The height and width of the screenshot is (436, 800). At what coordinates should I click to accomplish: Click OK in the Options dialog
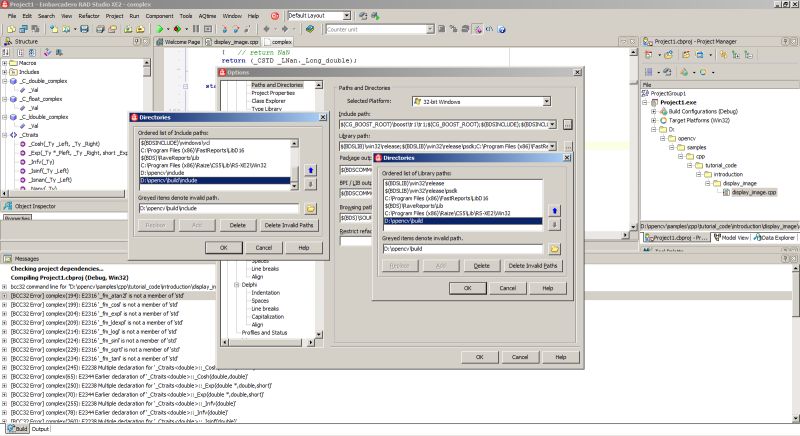tap(479, 357)
